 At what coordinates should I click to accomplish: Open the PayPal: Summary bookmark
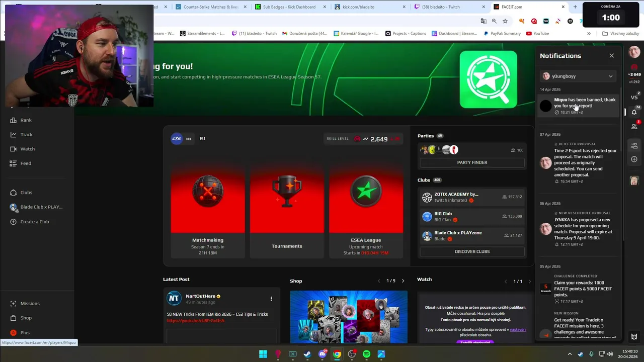point(502,34)
